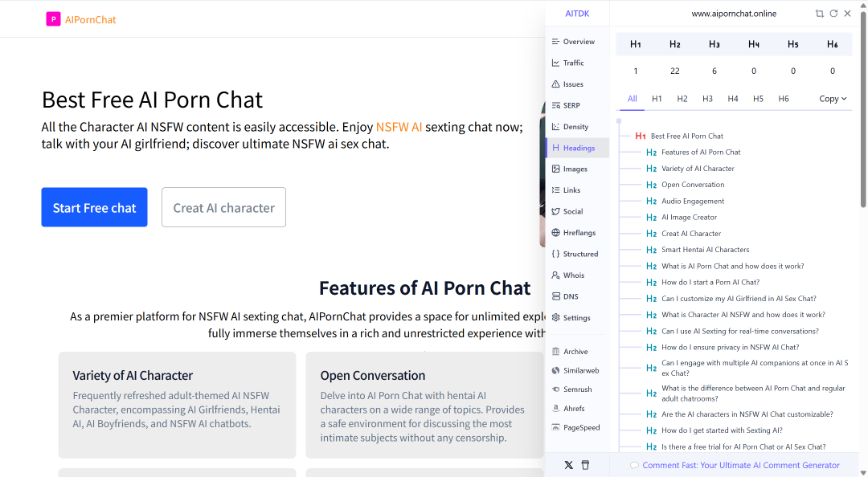The height and width of the screenshot is (477, 868).
Task: Select the 'Audio Engagement' H2 row
Action: pyautogui.click(x=686, y=201)
